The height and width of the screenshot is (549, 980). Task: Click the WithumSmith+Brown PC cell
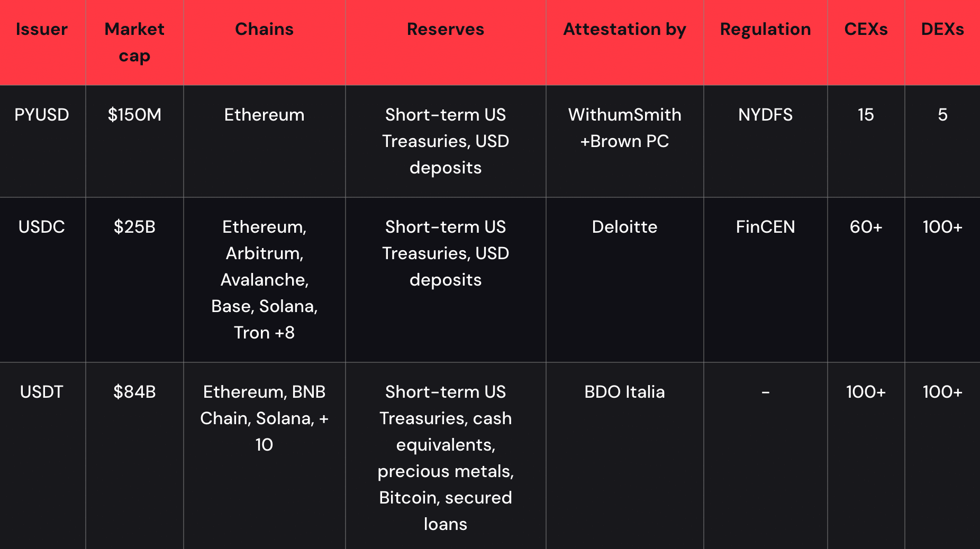coord(624,128)
